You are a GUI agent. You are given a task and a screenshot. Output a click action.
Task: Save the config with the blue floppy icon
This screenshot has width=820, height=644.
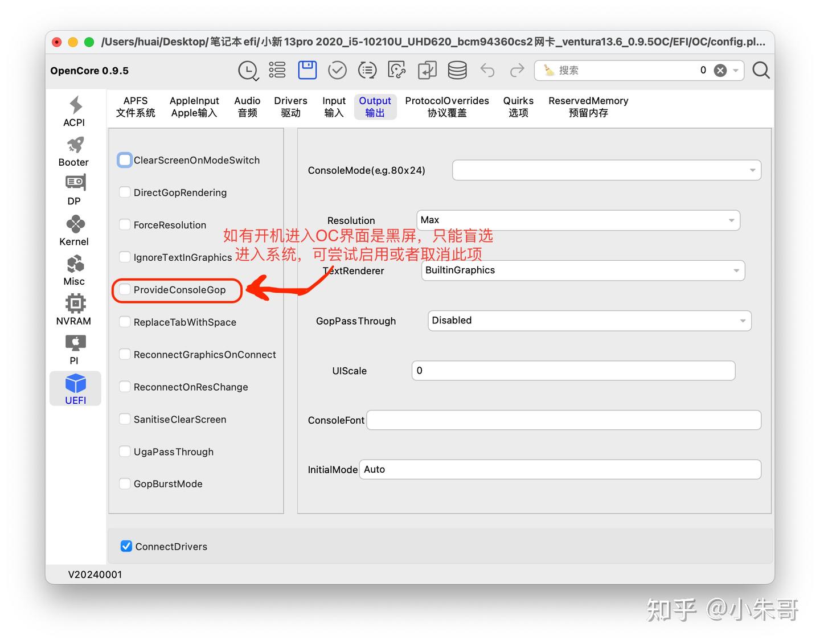307,69
